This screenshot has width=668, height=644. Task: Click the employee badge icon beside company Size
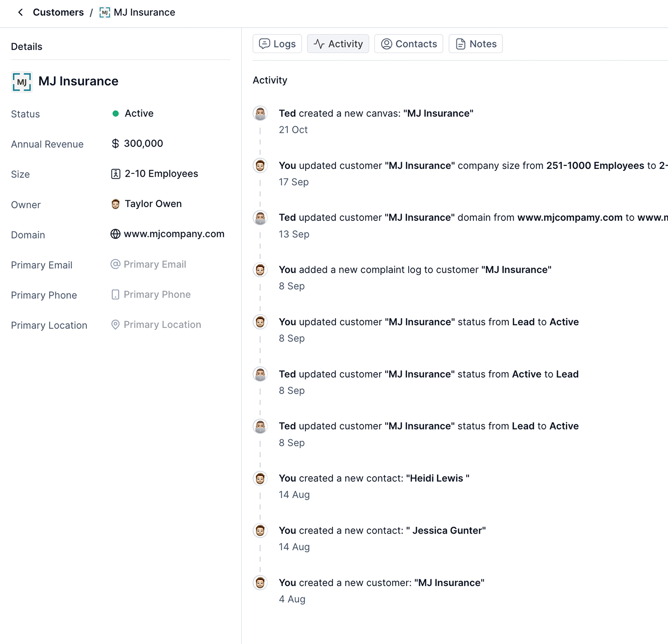tap(115, 174)
